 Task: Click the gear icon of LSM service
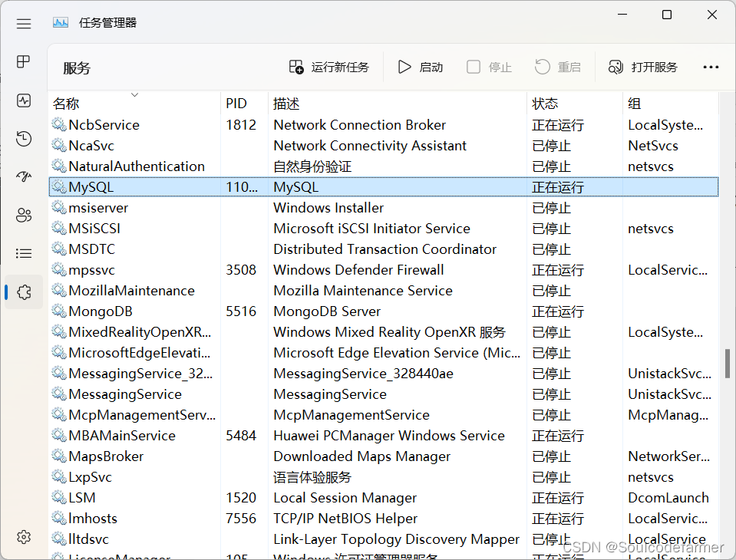(x=59, y=497)
